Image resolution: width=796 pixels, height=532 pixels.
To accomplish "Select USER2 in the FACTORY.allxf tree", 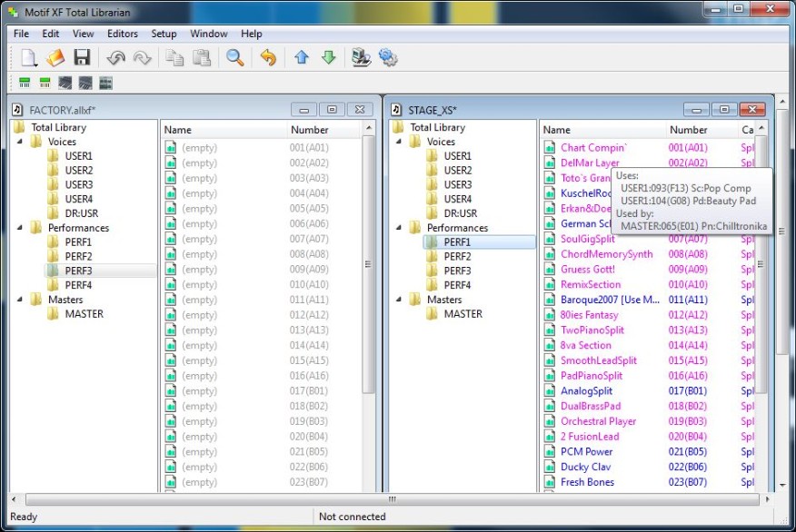I will (x=79, y=171).
